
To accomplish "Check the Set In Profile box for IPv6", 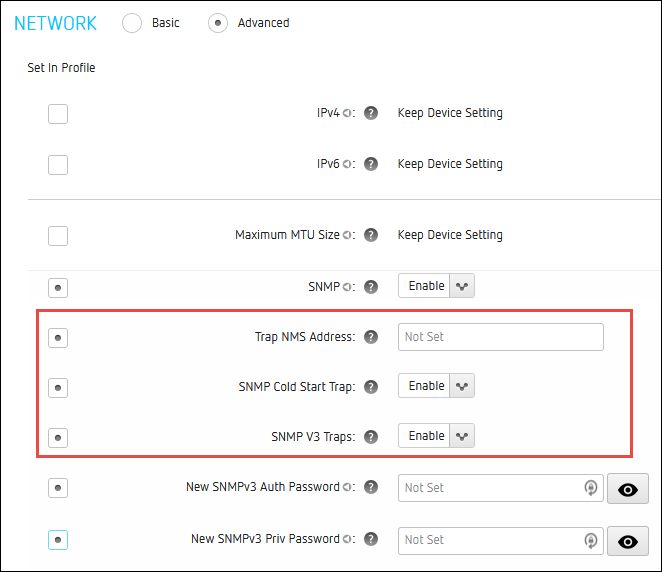I will [58, 165].
